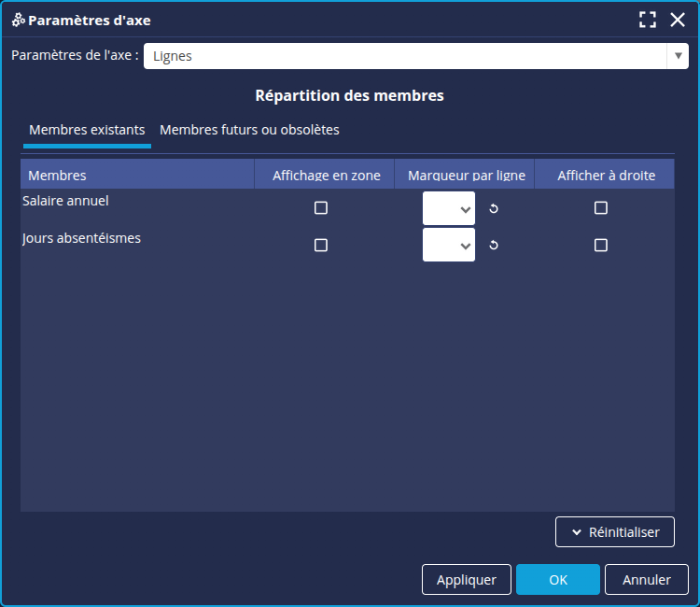This screenshot has width=700, height=607.
Task: Check Afficher à droite for Salaire annuel
Action: point(601,208)
